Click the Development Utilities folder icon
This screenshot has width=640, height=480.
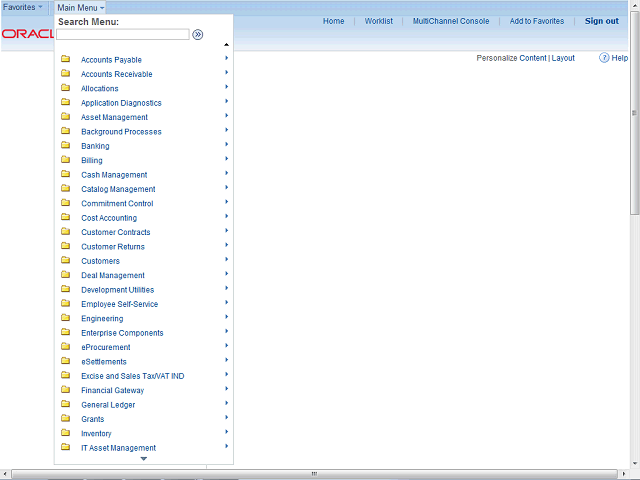[x=65, y=289]
